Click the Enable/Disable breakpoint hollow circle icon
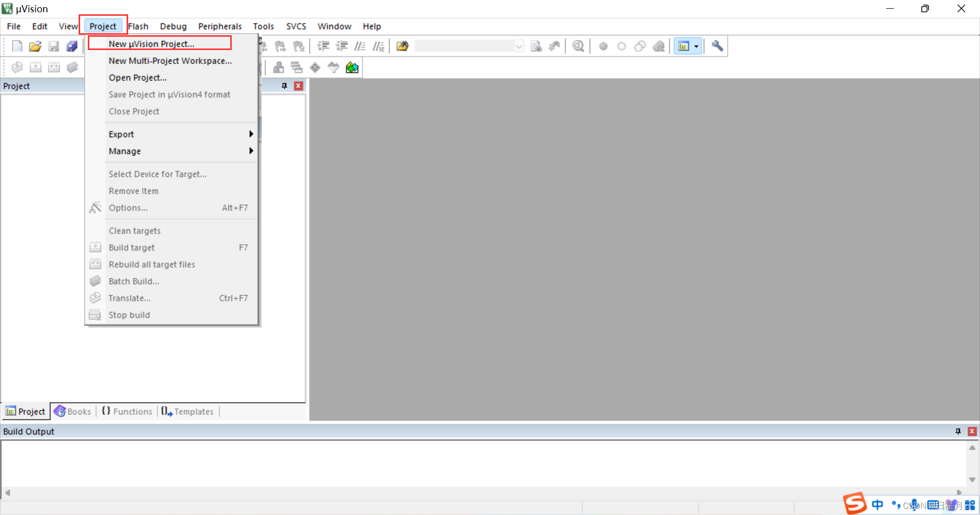This screenshot has width=980, height=515. point(622,46)
